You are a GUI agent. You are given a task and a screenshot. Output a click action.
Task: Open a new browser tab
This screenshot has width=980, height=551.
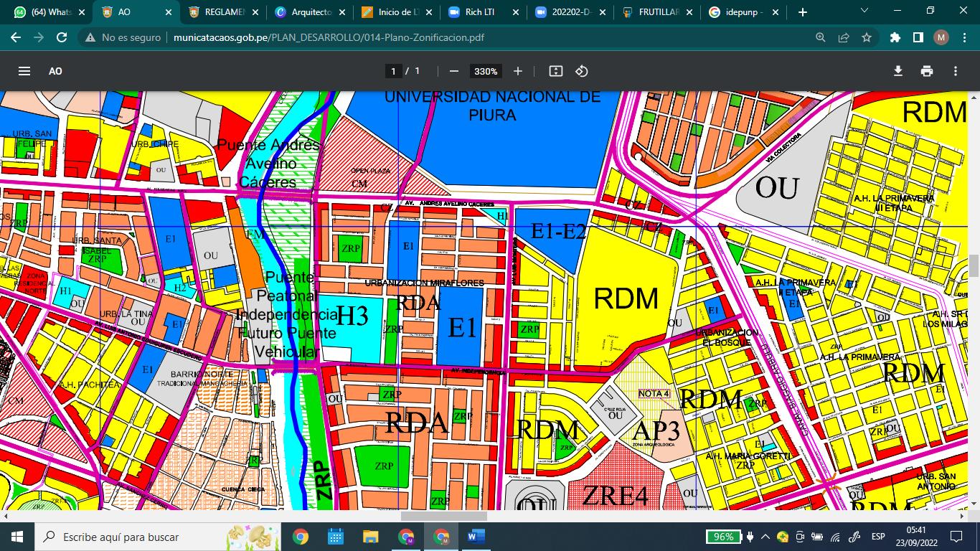[x=802, y=12]
